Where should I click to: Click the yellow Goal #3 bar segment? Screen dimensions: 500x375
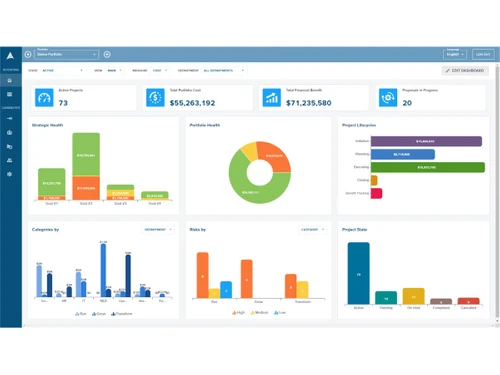click(x=120, y=193)
